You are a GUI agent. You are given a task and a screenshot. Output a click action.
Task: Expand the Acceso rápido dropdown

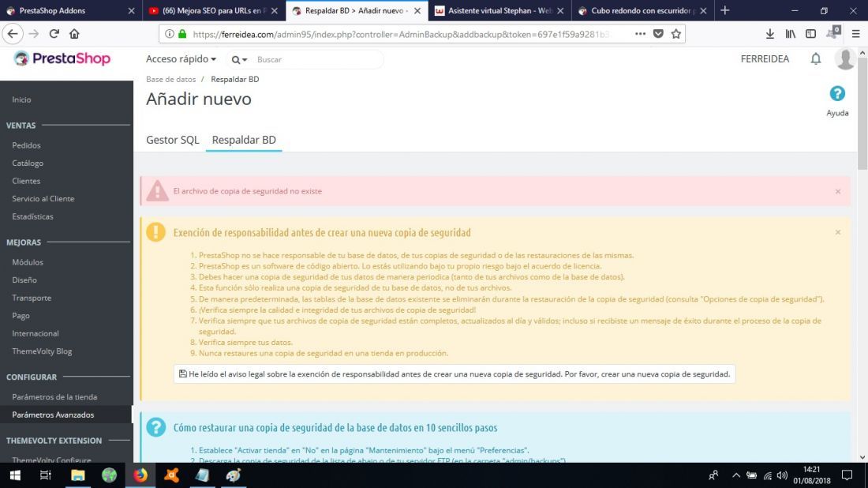click(x=181, y=58)
